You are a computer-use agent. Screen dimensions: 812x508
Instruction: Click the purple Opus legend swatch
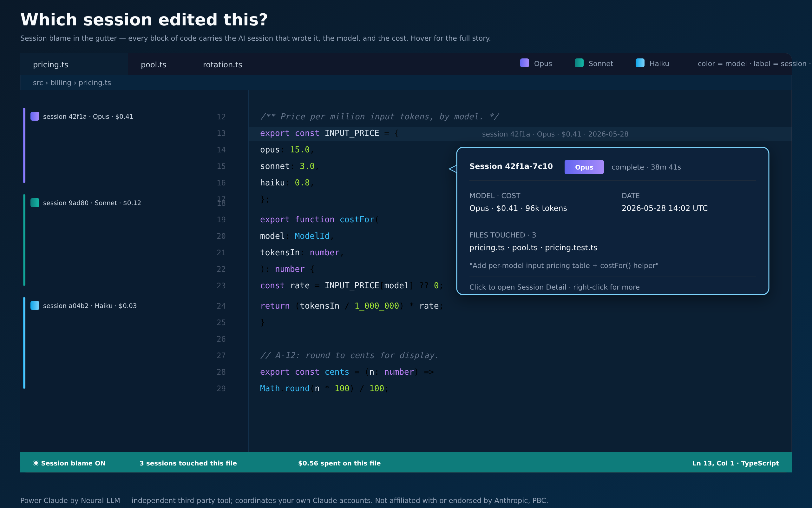pos(524,63)
